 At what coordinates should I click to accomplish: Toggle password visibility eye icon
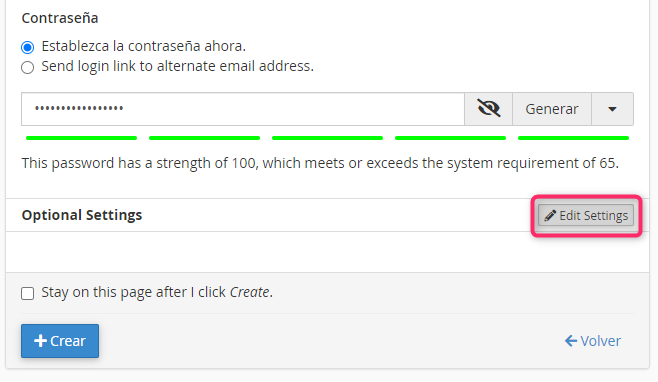[x=488, y=109]
